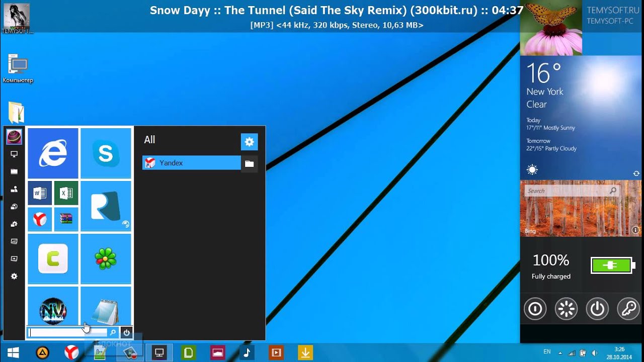Click the Snow Dayy track title
The height and width of the screenshot is (362, 644).
(x=337, y=11)
